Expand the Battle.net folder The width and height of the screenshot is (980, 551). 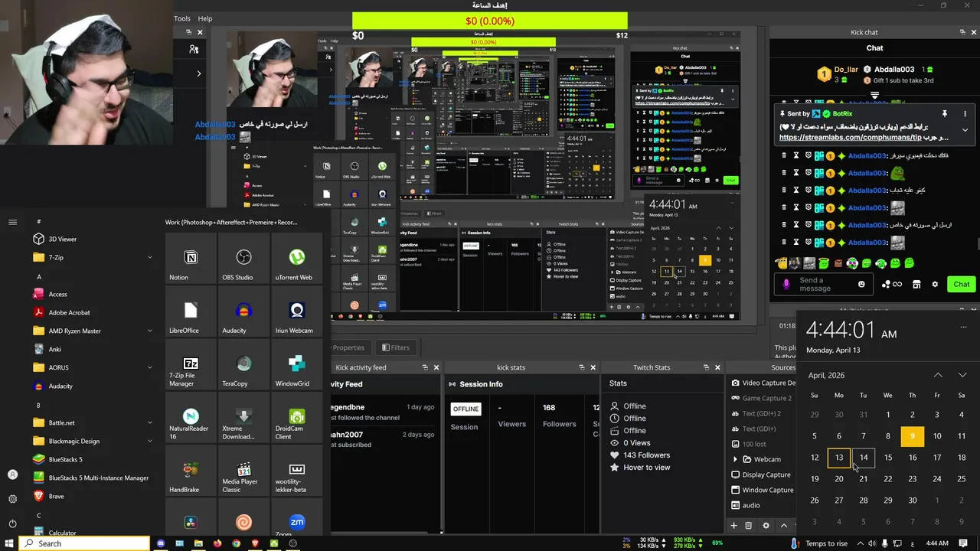click(150, 422)
